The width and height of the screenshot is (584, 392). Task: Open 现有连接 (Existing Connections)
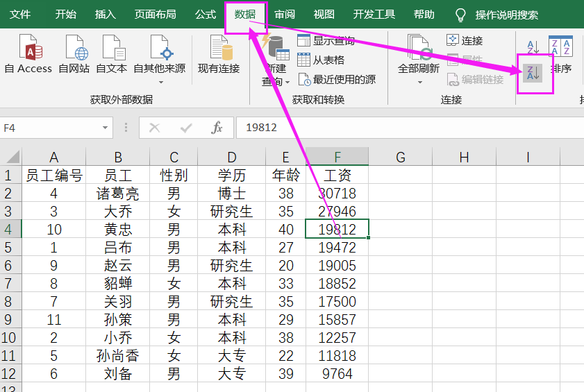[219, 54]
